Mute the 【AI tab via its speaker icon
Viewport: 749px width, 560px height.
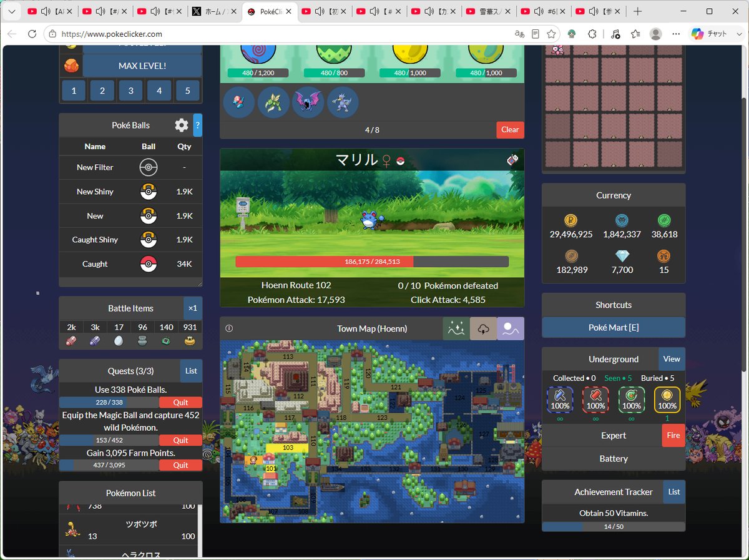click(x=46, y=11)
